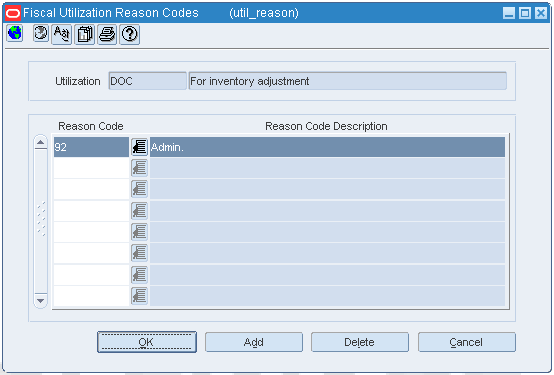Click the Utilization label

tap(78, 81)
